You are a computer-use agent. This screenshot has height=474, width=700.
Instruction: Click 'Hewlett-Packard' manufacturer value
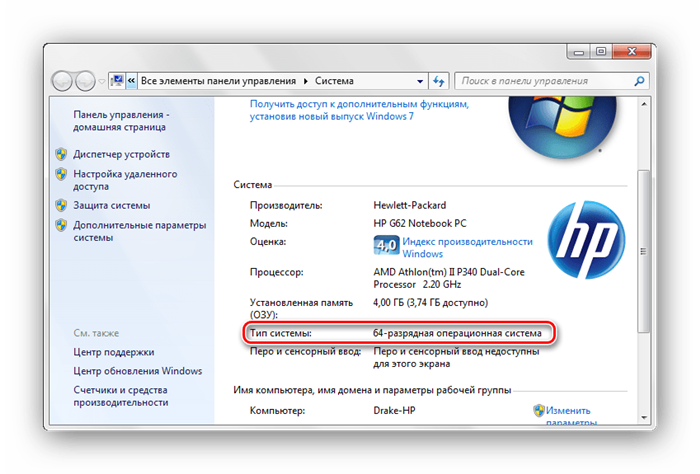click(x=410, y=205)
